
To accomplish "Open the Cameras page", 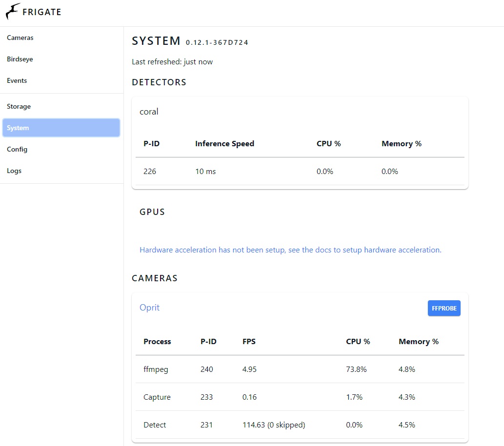I will point(20,38).
